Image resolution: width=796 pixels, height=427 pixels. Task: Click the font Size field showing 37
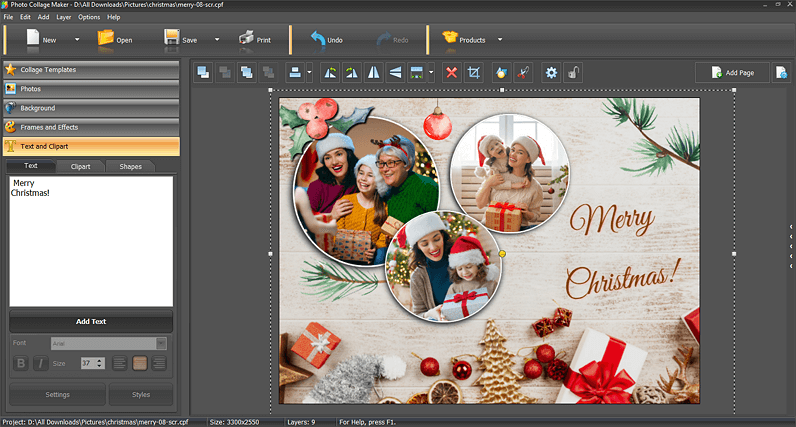click(x=88, y=363)
